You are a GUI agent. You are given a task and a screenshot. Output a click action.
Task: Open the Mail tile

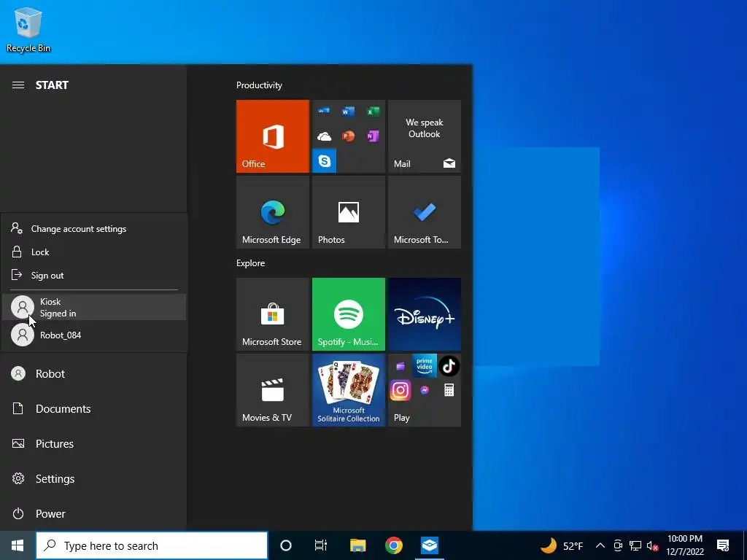[425, 136]
